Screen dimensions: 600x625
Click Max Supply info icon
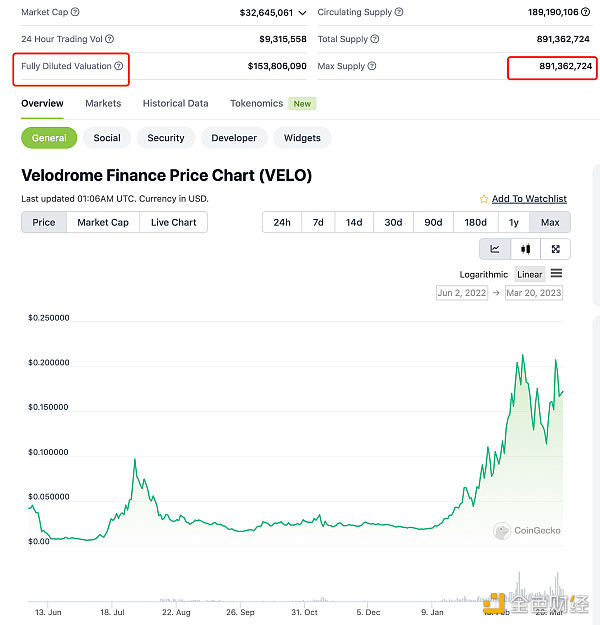pyautogui.click(x=372, y=66)
